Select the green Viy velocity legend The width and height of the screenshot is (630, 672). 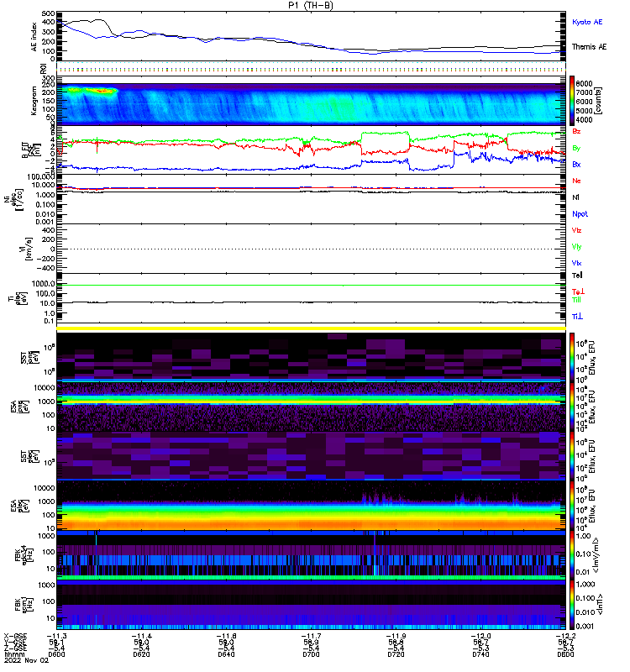(576, 247)
